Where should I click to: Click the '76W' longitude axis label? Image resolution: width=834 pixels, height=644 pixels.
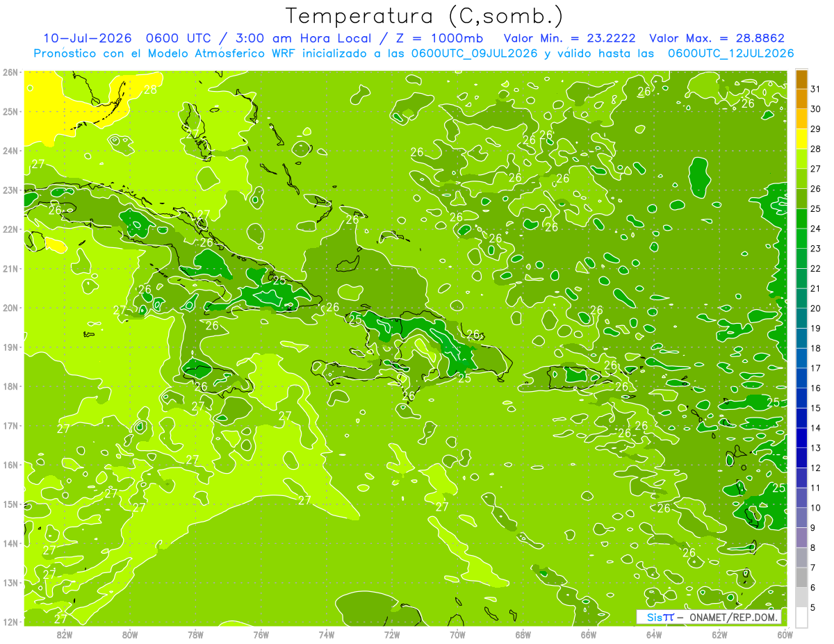click(261, 634)
